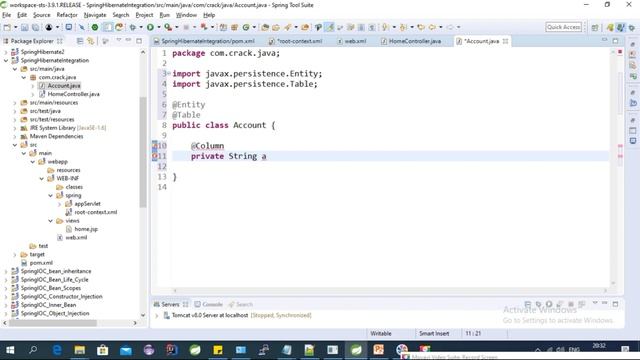
Task: Open File Explorer from the taskbar
Action: 80,350
